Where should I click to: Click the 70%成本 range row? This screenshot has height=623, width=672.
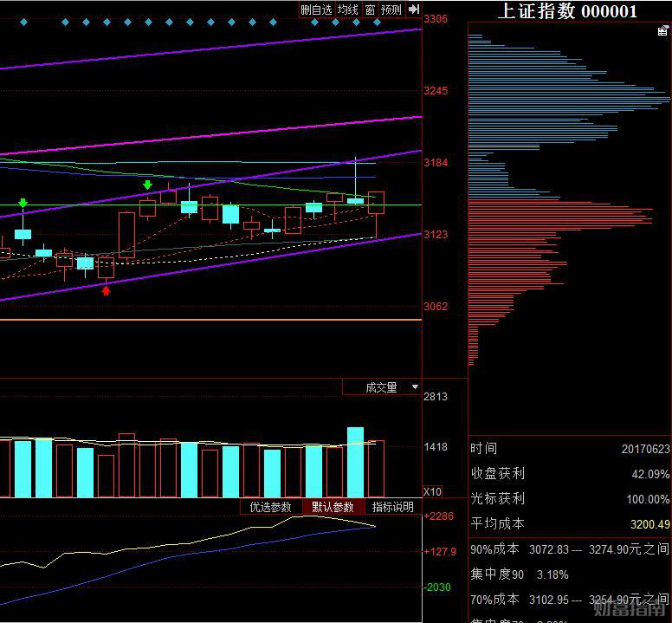point(570,599)
